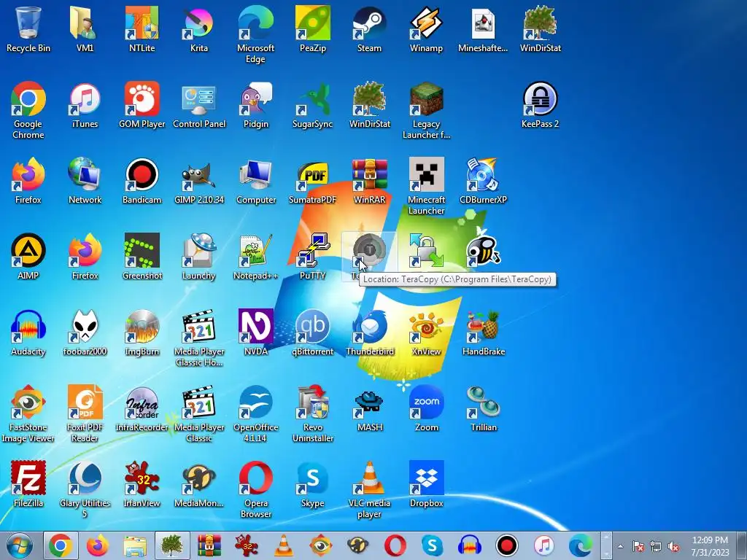This screenshot has height=560, width=747.
Task: Click the muted volume tray icon
Action: 673,546
